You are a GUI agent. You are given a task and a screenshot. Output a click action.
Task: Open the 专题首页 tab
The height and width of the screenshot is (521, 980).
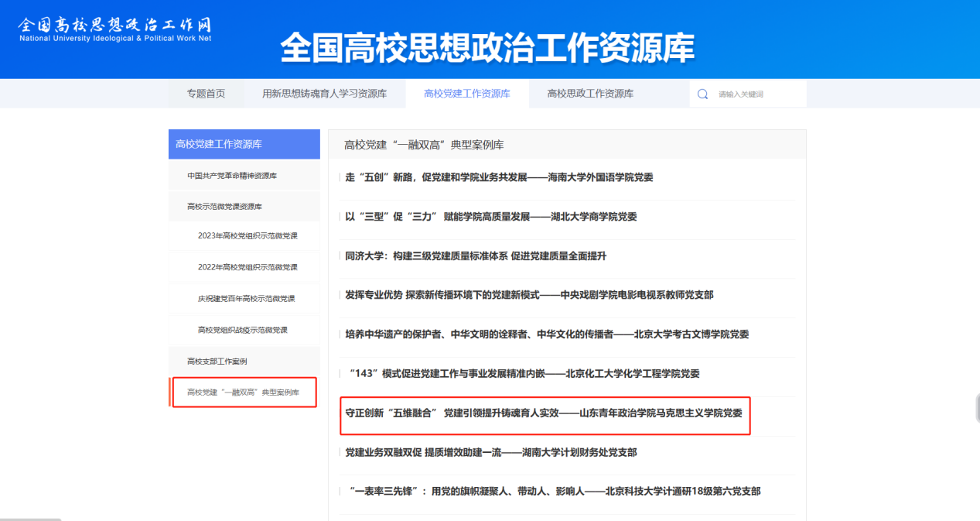tap(206, 94)
